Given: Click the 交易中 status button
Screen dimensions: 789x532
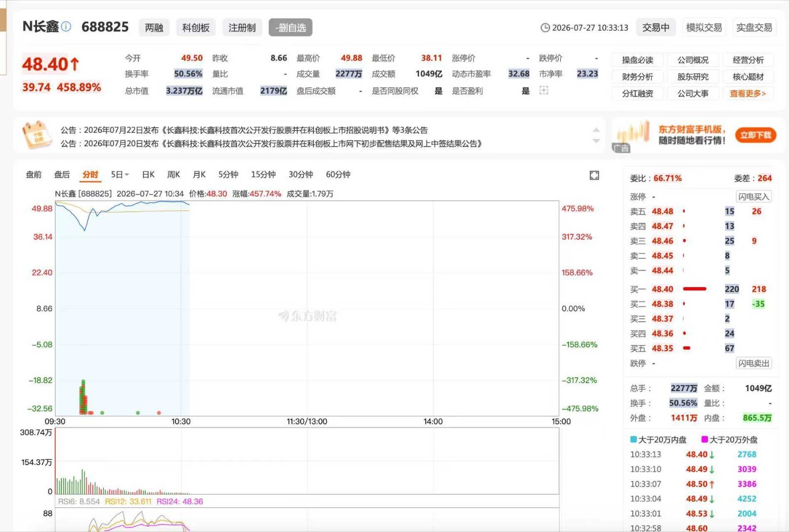Looking at the screenshot, I should tap(656, 28).
